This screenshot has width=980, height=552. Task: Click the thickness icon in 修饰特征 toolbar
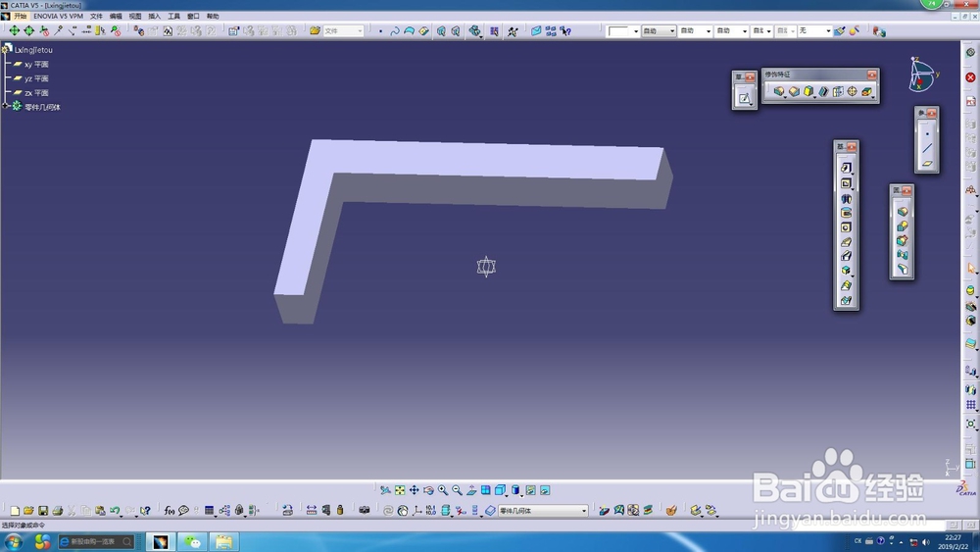pyautogui.click(x=838, y=92)
